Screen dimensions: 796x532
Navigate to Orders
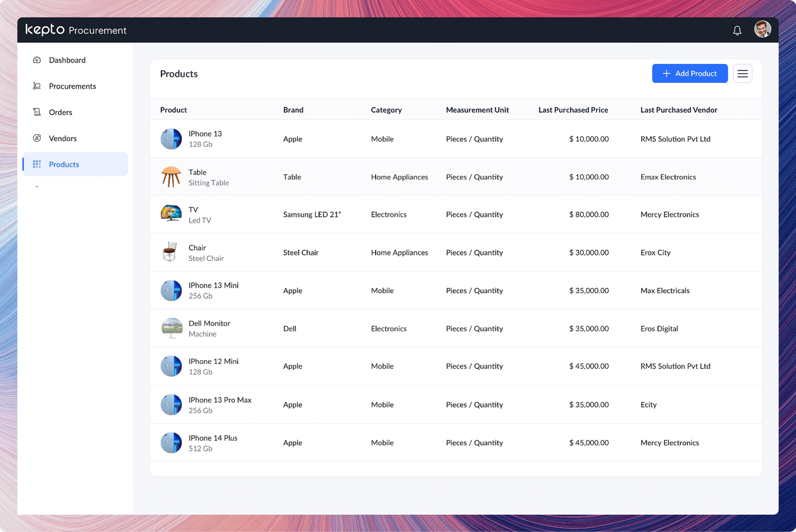click(75, 112)
